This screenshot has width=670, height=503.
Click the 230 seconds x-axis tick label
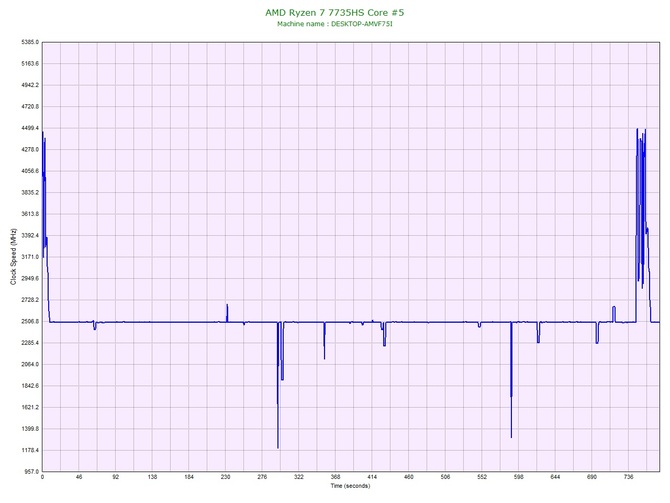point(226,477)
